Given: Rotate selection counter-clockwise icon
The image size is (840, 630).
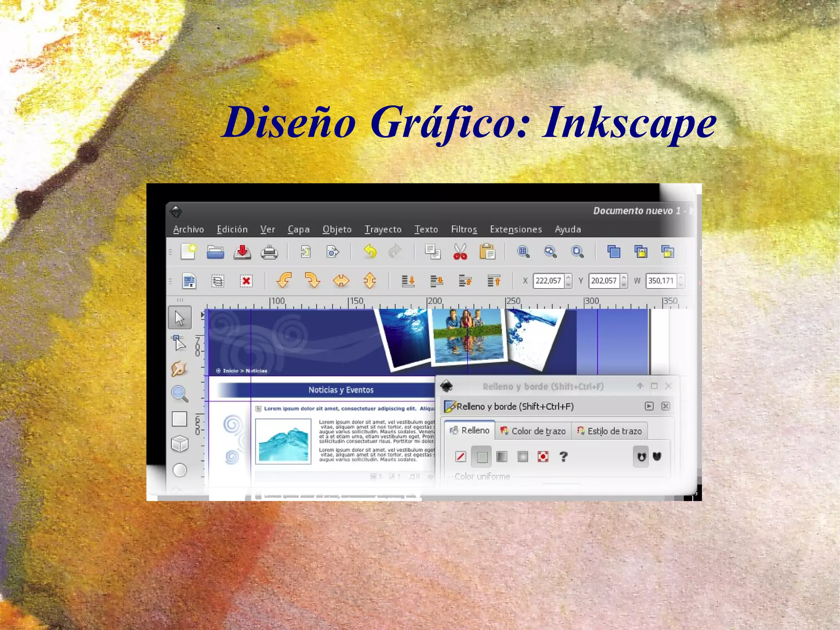Looking at the screenshot, I should [x=284, y=281].
